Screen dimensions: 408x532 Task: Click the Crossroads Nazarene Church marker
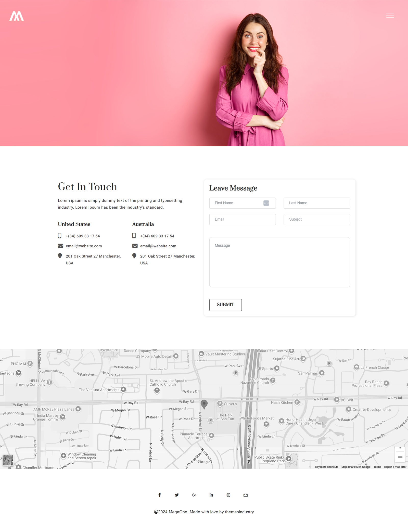273,380
